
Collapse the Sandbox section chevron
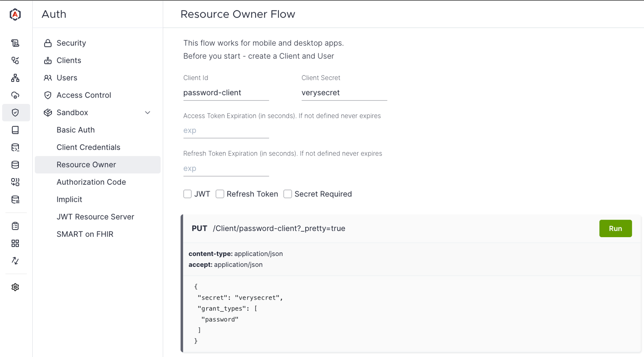[148, 113]
